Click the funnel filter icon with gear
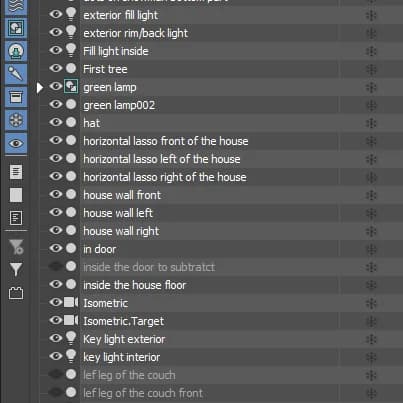 click(x=16, y=247)
